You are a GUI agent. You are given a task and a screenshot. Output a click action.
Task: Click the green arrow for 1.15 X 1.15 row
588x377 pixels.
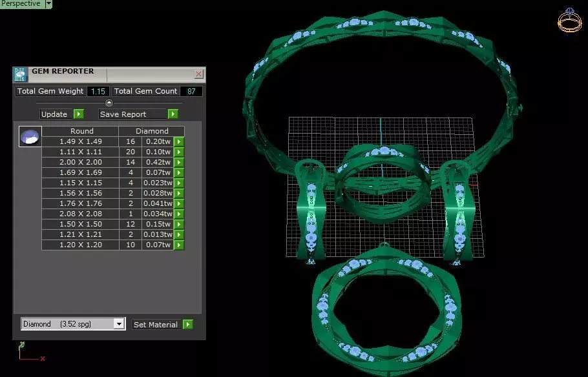[179, 183]
